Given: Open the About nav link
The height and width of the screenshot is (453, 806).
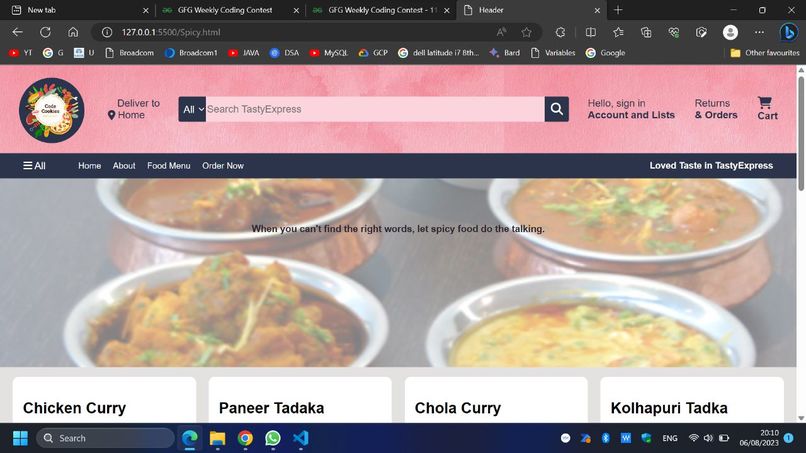Looking at the screenshot, I should 124,166.
